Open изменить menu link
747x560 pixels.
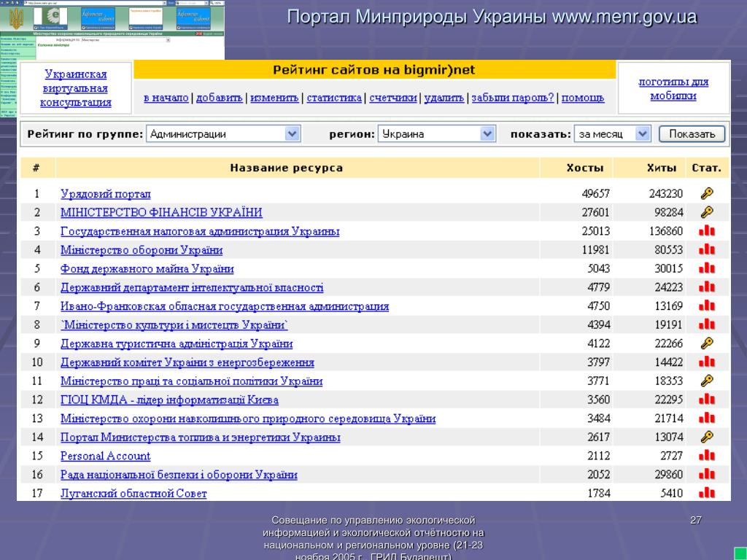tap(274, 98)
